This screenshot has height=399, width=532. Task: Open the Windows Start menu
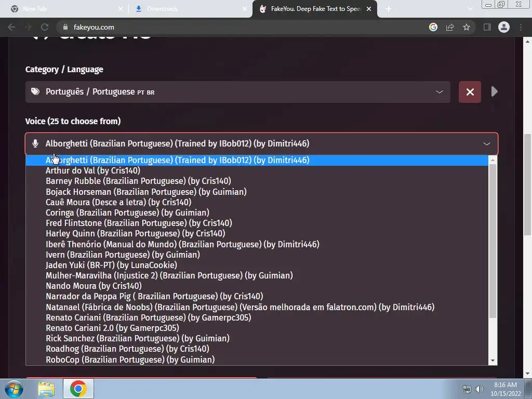[14, 389]
